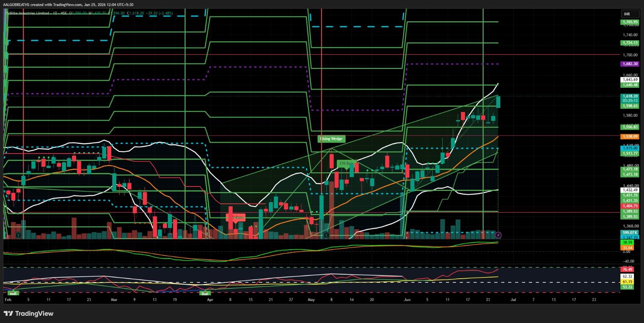Click the current price 1,618.20 label
Screen dimensions: 644x323
coord(630,96)
